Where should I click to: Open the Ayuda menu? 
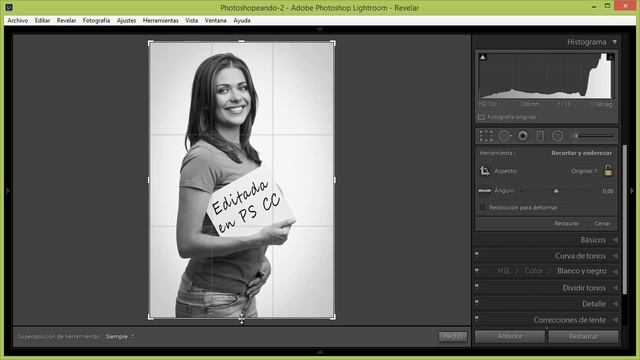pyautogui.click(x=242, y=20)
